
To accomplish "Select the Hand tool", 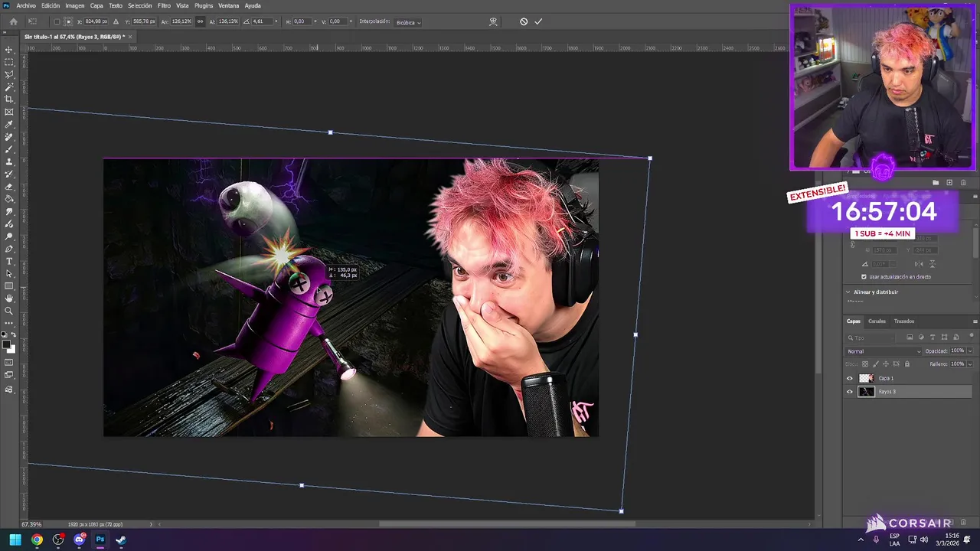I will point(9,298).
